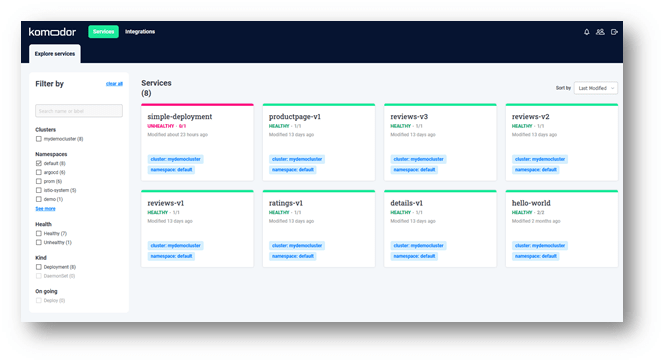
Task: Click namespace tag on reviews-v1 card
Action: [x=171, y=256]
